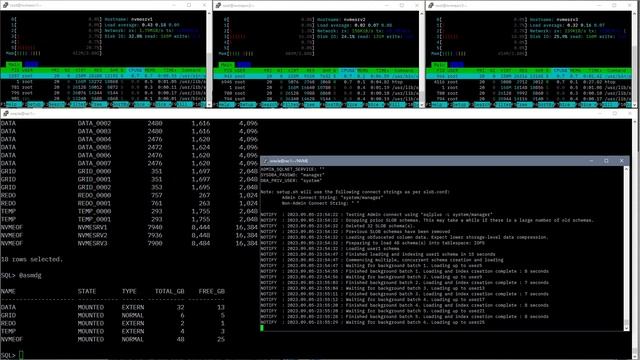Open F2 Setup in nvmesrv1 htop window
Screen dimensions: 640x360
36,104
